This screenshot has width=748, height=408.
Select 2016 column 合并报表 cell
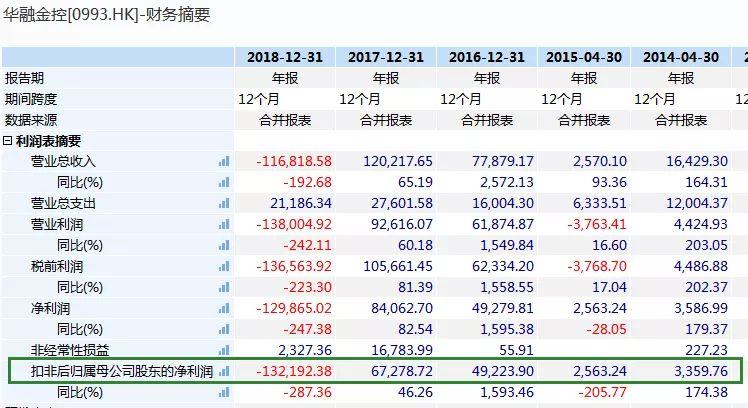pos(487,120)
